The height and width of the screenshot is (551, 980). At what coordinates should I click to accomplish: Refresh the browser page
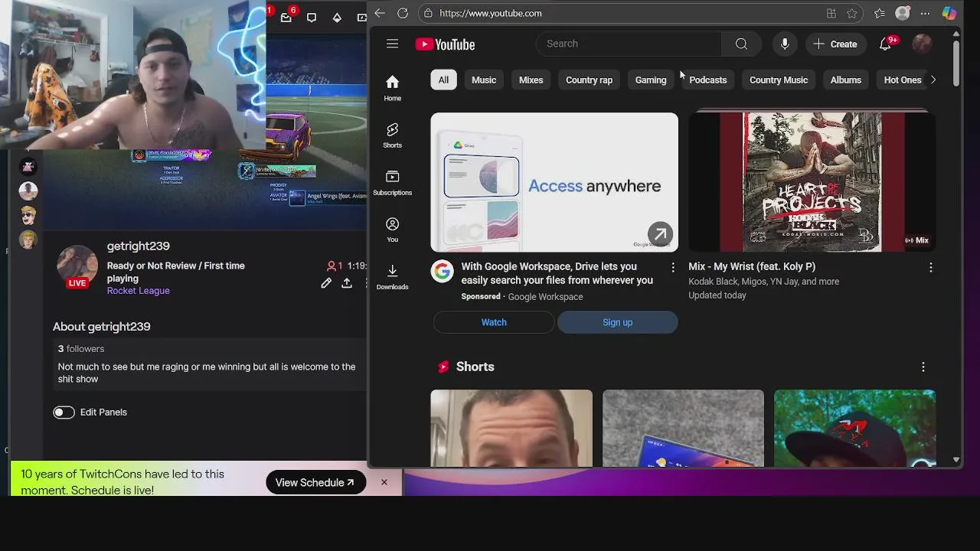click(x=403, y=13)
